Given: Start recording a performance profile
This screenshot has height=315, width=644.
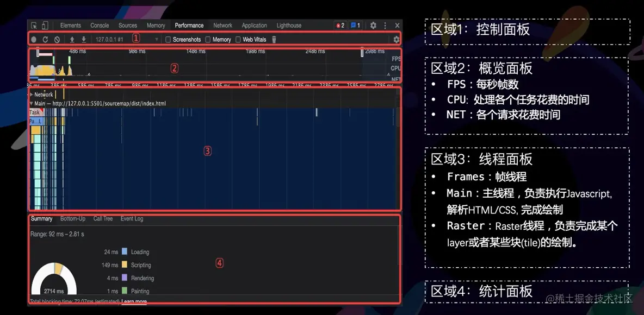Looking at the screenshot, I should click(33, 39).
